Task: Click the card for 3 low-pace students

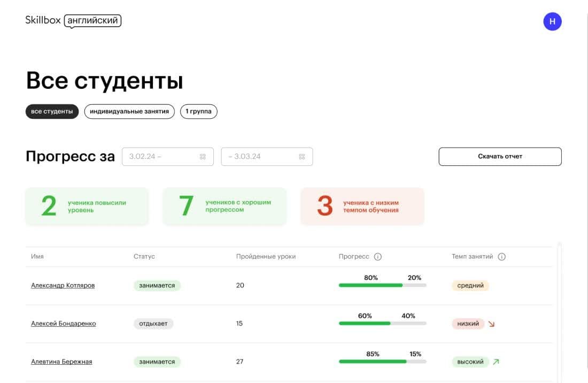Action: click(x=362, y=206)
